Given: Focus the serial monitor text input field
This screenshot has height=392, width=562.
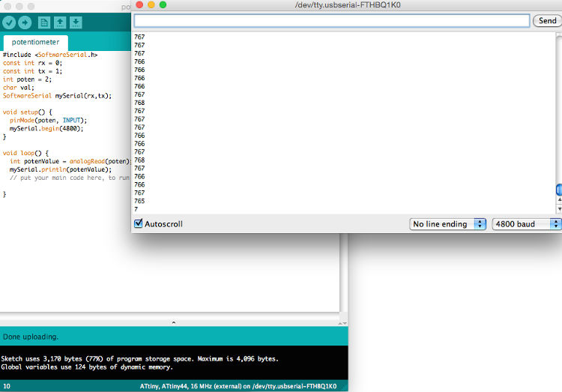Looking at the screenshot, I should pyautogui.click(x=331, y=20).
